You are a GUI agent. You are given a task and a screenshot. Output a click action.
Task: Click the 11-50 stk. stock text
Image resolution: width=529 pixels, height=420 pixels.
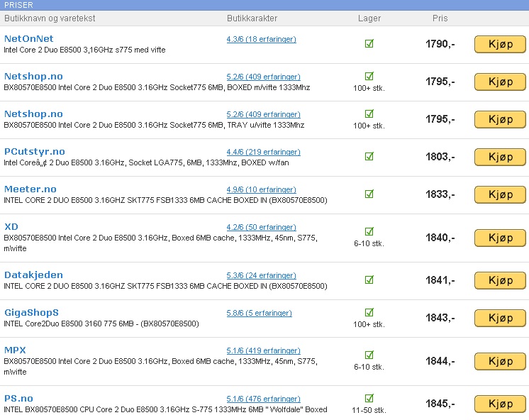[x=369, y=410]
